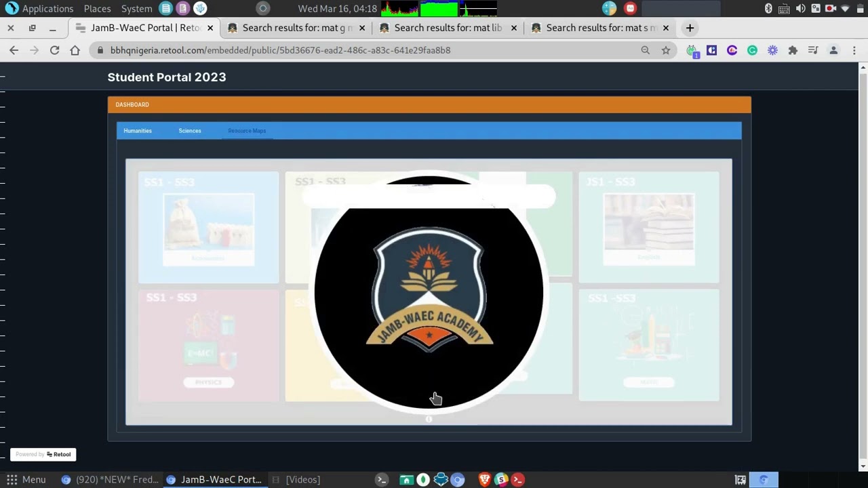Switch to the 'Search results for: mat g' tab
868x488 pixels.
[x=297, y=28]
